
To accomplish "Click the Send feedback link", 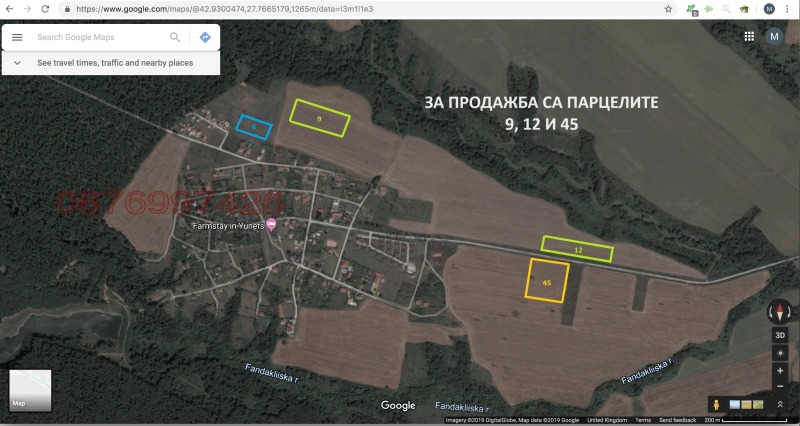I will pyautogui.click(x=678, y=421).
